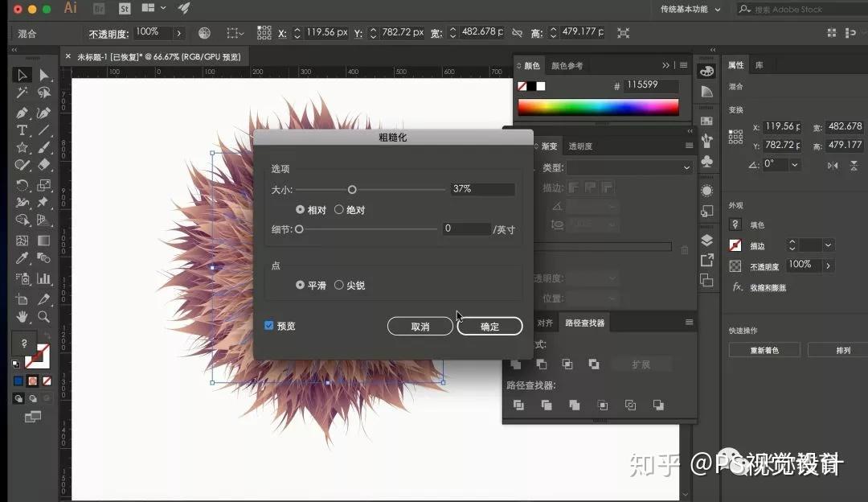Screen dimensions: 868x502
Task: Open the Color panel options menu
Action: point(684,65)
